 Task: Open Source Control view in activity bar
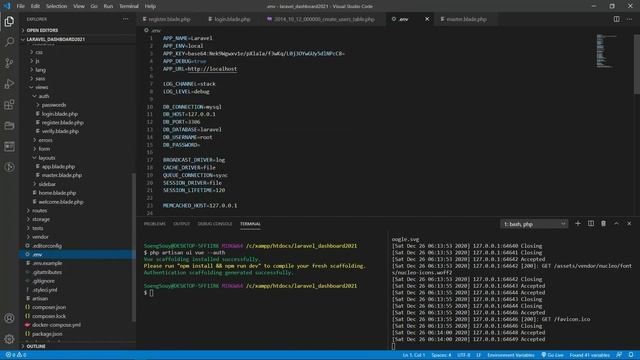[x=9, y=63]
